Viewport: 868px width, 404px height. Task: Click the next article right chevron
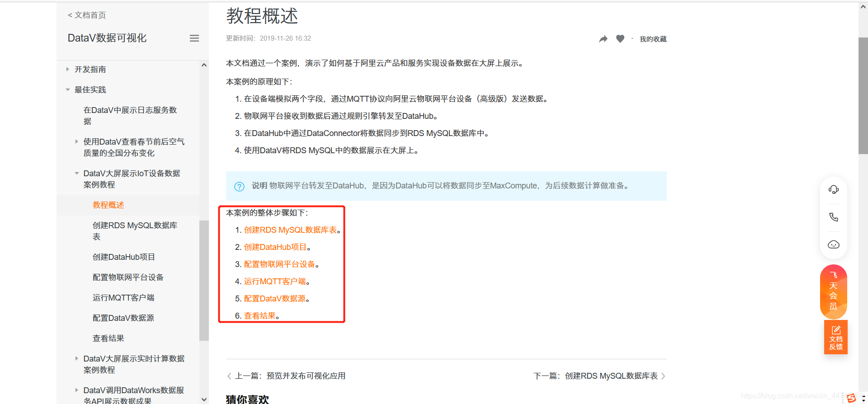click(663, 376)
